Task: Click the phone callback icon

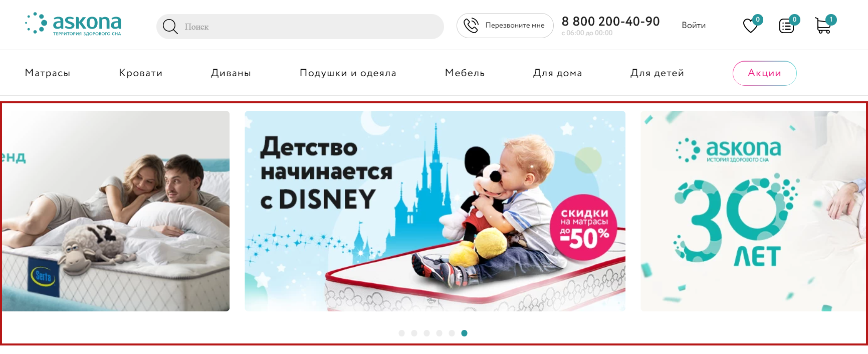Action: pyautogui.click(x=471, y=25)
